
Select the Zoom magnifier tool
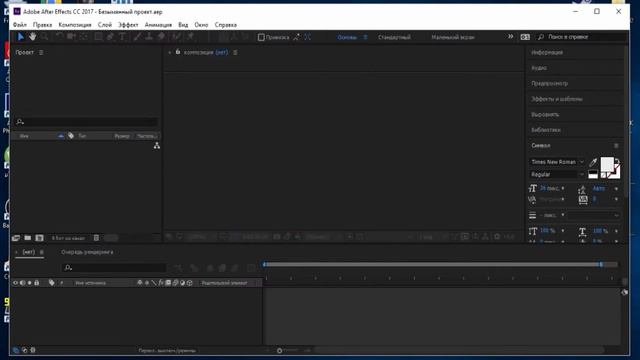(44, 37)
